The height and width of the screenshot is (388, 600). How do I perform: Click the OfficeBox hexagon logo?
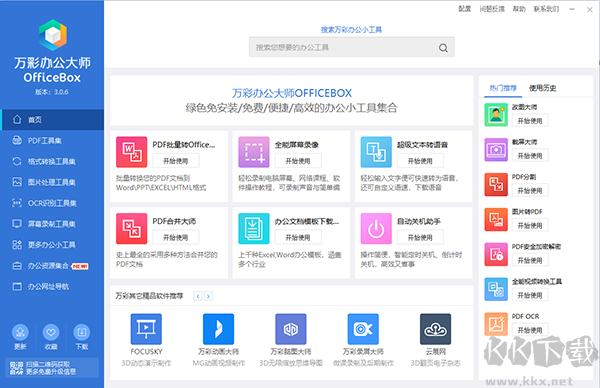tap(53, 35)
